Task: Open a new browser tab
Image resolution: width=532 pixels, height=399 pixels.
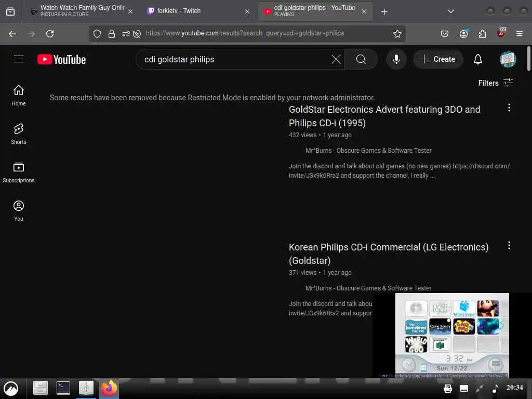Action: coord(384,12)
